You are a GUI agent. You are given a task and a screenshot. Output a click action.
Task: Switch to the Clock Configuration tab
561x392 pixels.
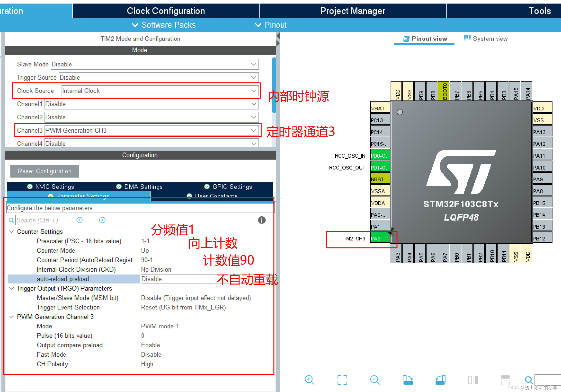166,10
